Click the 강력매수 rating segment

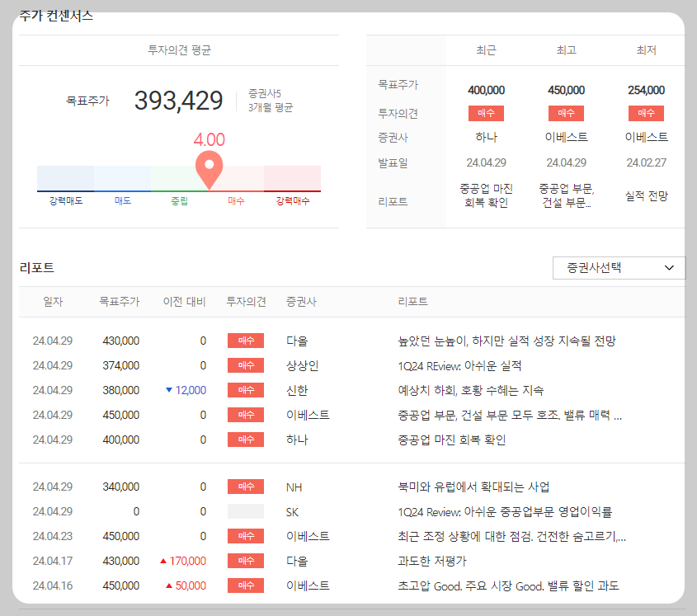293,179
